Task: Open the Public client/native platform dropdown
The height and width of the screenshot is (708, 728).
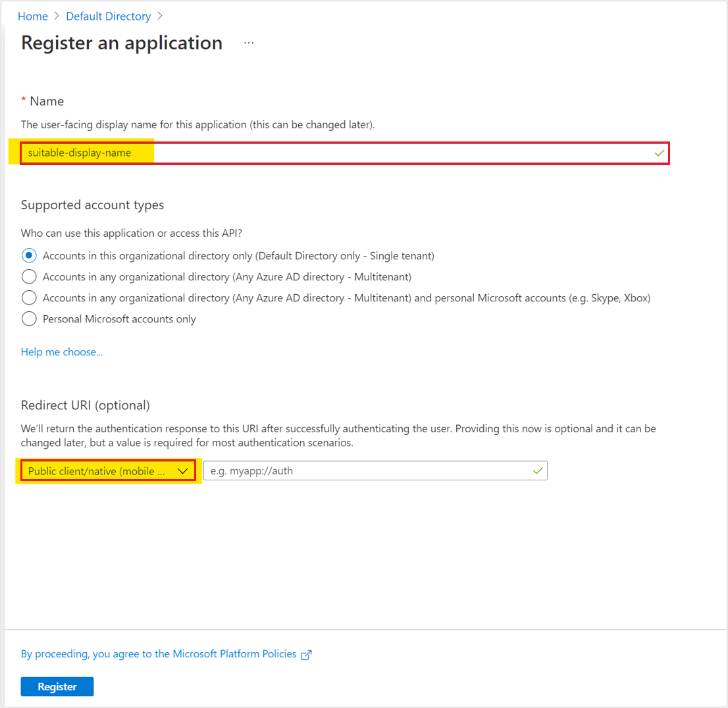Action: (x=108, y=470)
